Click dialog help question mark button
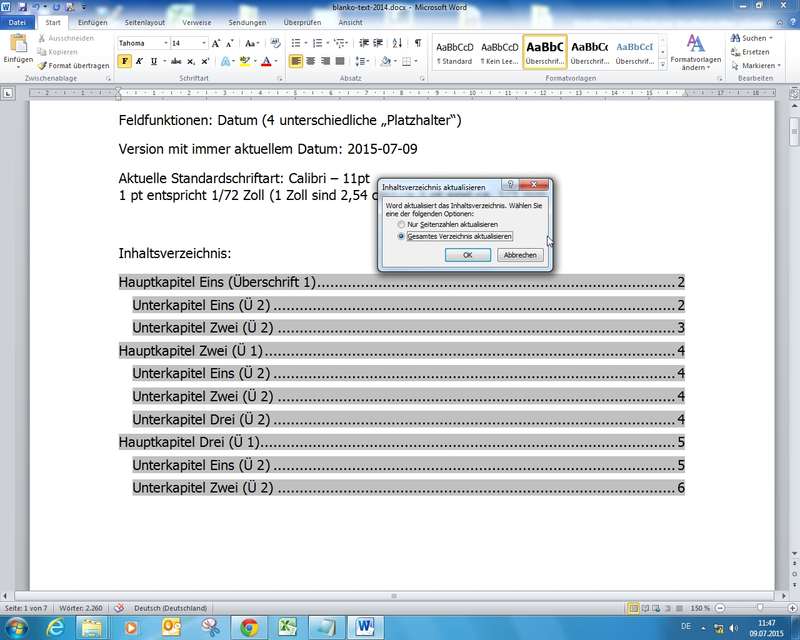Image resolution: width=800 pixels, height=640 pixels. [510, 185]
